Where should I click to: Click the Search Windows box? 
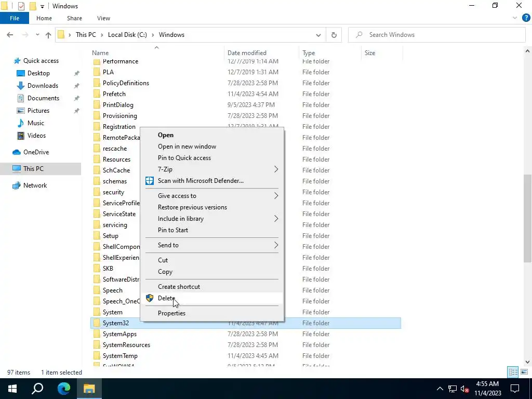click(436, 35)
